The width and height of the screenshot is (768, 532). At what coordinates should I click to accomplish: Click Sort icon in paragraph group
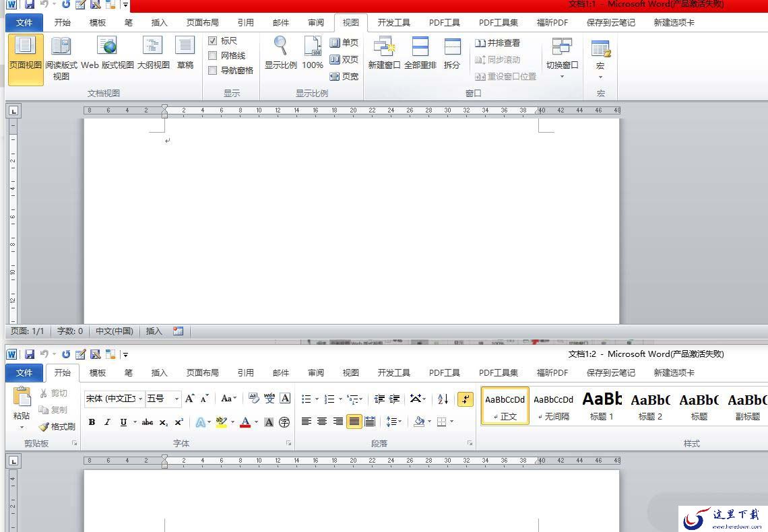point(443,399)
